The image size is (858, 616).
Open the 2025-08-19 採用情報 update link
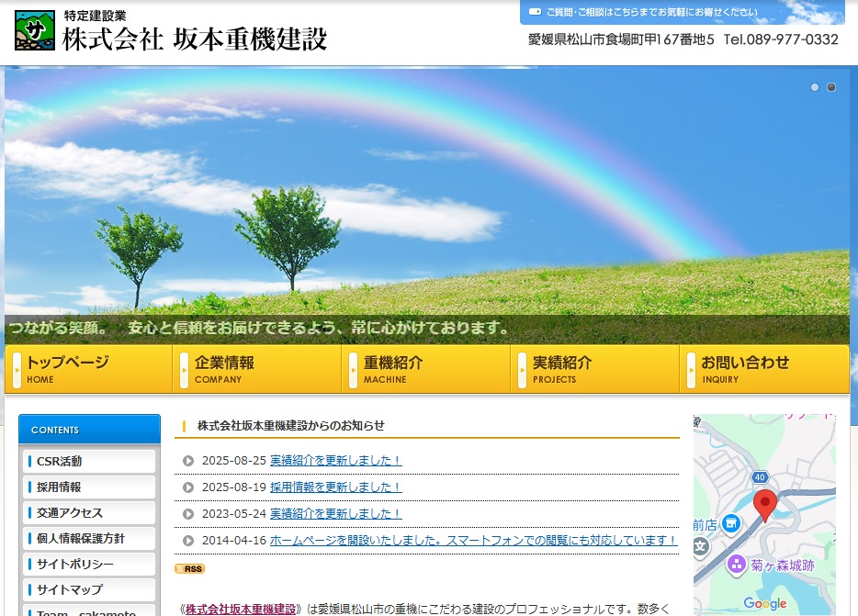click(x=335, y=487)
